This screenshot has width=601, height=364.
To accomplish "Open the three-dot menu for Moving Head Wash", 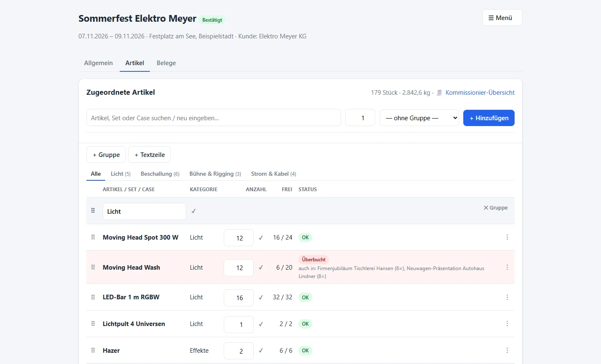I will [507, 268].
